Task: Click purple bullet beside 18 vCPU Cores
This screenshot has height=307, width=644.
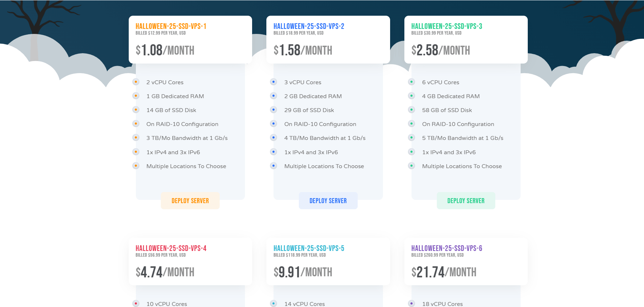Action: pyautogui.click(x=412, y=303)
